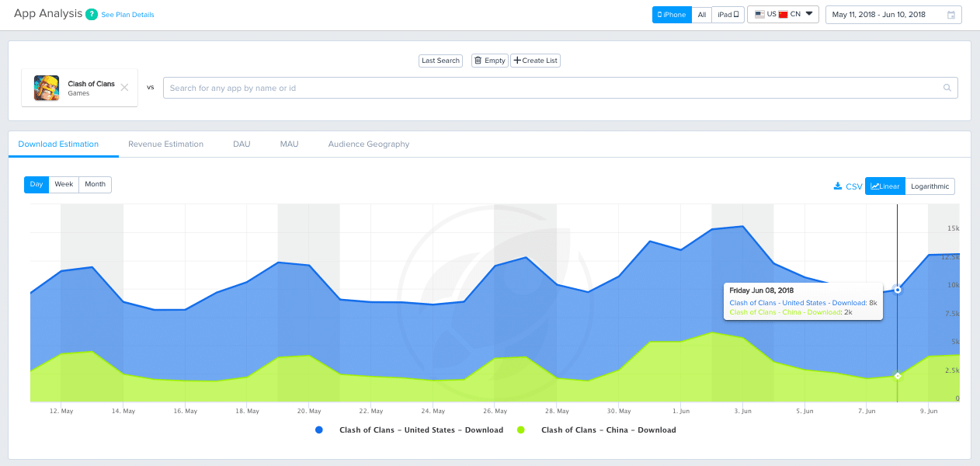Click the '1. Jun' axis label
The width and height of the screenshot is (980, 466).
click(681, 411)
